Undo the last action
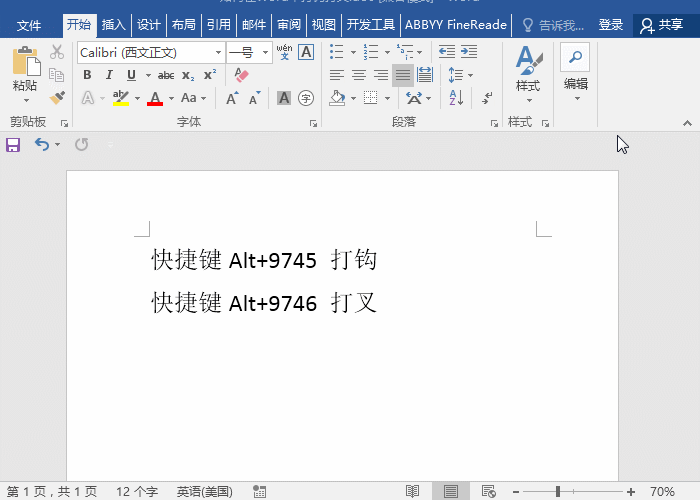Image resolution: width=700 pixels, height=500 pixels. [x=42, y=144]
